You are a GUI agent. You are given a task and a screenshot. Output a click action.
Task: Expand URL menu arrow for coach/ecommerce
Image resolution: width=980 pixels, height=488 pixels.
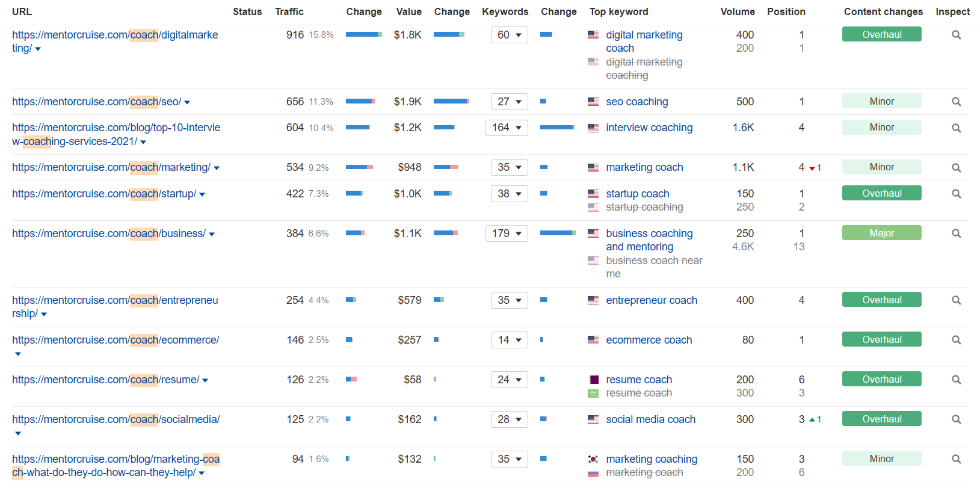18,354
